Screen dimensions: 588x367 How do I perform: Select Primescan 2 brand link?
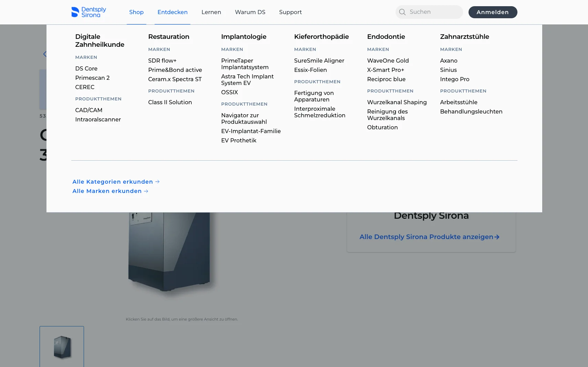92,78
